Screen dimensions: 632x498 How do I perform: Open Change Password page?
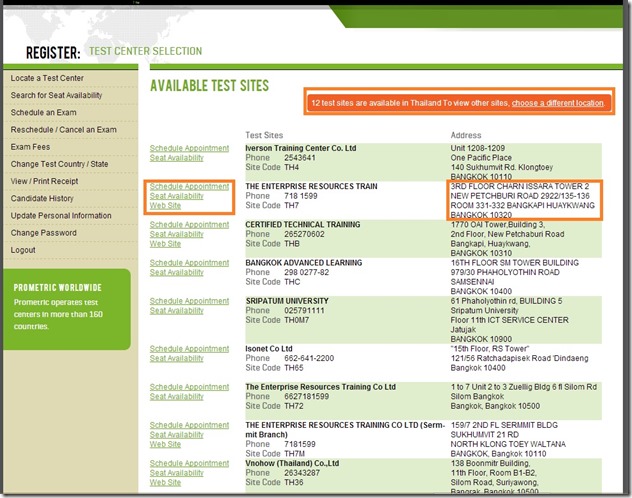[x=44, y=233]
